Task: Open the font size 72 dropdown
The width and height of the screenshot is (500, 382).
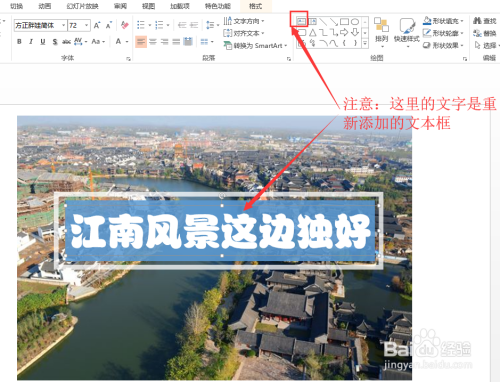Action: point(86,25)
